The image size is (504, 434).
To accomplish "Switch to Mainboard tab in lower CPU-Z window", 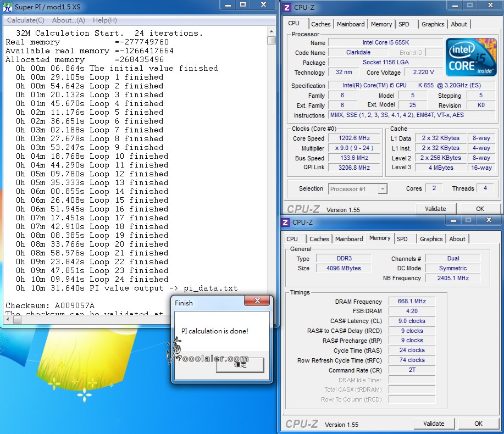I will pos(349,239).
